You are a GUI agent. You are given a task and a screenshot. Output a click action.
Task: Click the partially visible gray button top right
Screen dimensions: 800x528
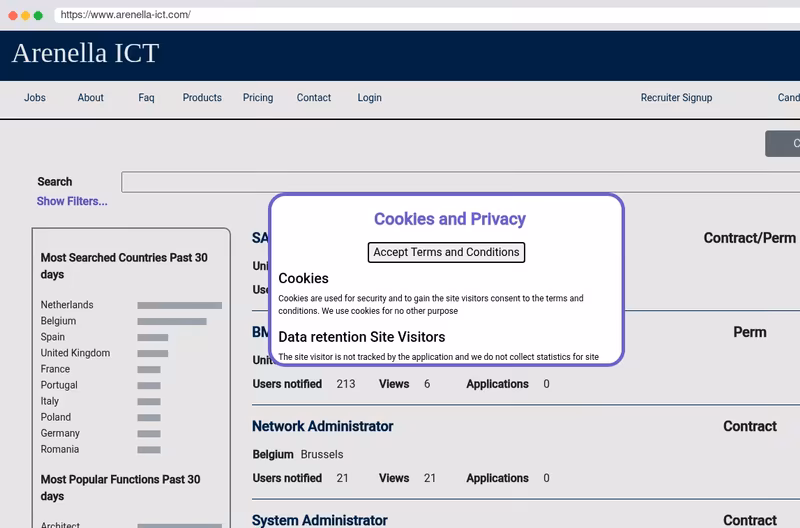(x=783, y=143)
